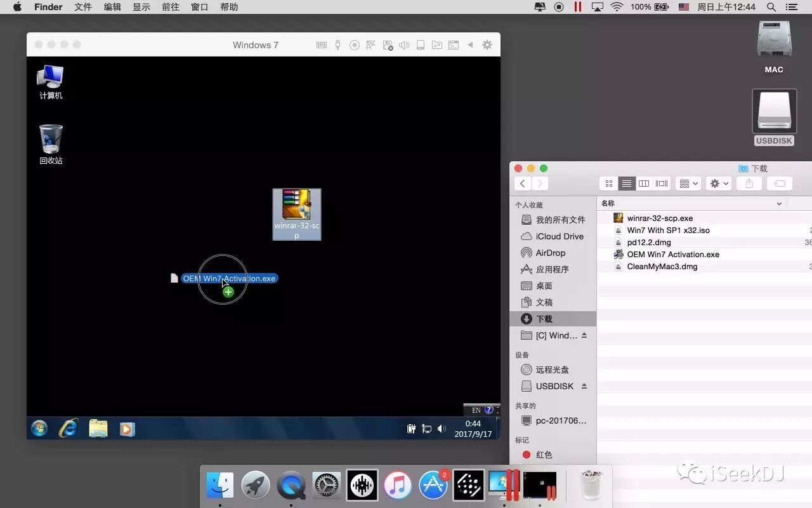
Task: Select 我的所有文件 in Finder sidebar
Action: point(553,220)
